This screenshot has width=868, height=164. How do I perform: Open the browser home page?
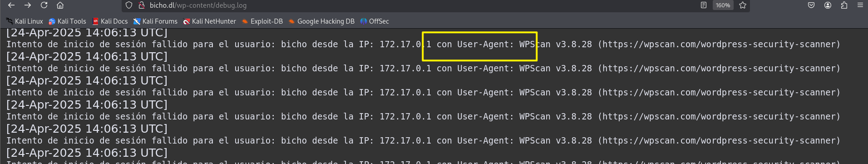60,5
